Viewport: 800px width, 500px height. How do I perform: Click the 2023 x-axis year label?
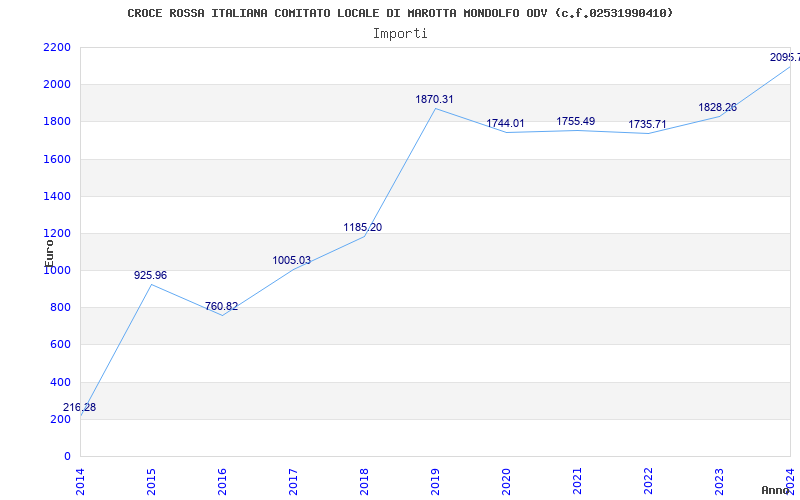pyautogui.click(x=718, y=482)
